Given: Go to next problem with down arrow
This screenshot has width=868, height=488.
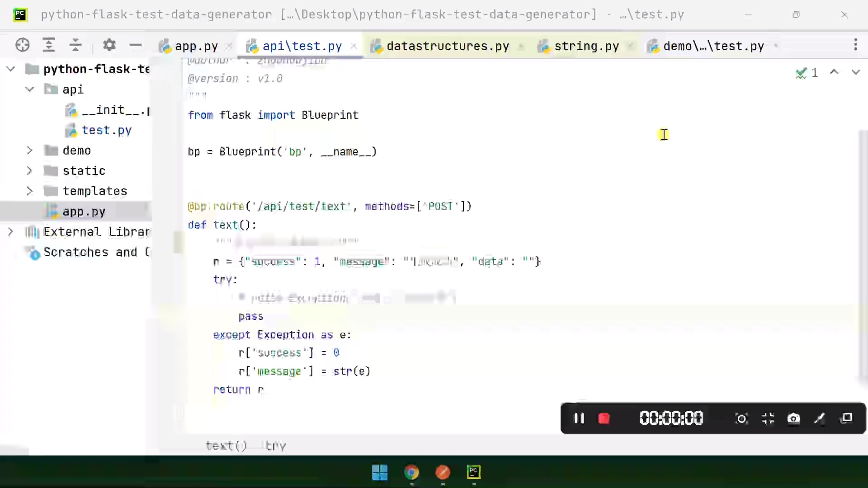Looking at the screenshot, I should pyautogui.click(x=856, y=72).
